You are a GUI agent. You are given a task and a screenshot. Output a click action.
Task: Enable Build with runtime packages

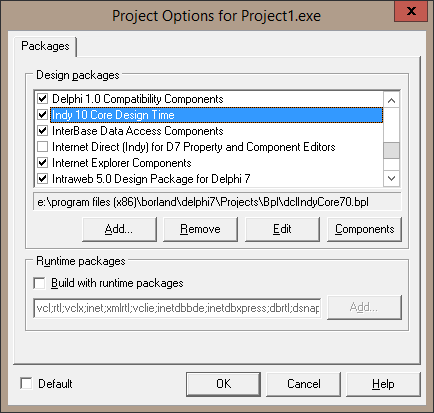pos(39,283)
